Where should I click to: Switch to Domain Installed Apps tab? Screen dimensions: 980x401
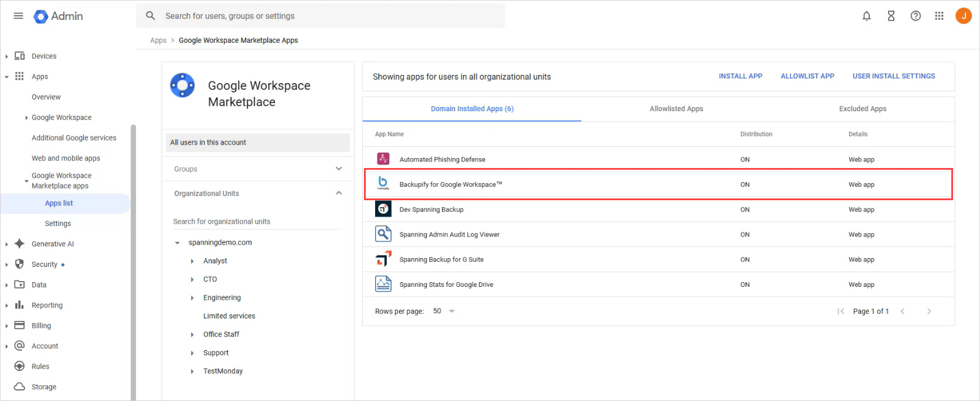[x=472, y=109]
